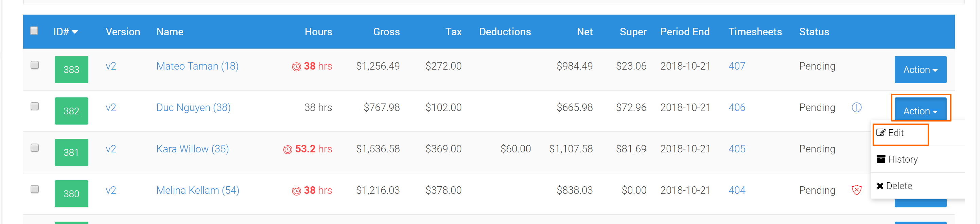Sort by the ID# column header
This screenshot has width=980, height=224.
click(66, 32)
